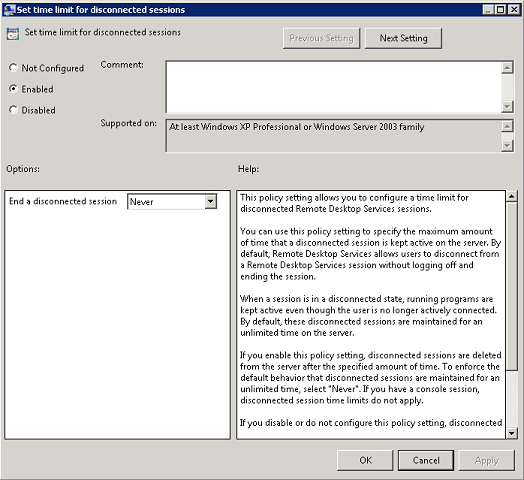This screenshot has height=480, width=524.
Task: Click help text starting 'This policy setting allows'
Action: pos(354,203)
